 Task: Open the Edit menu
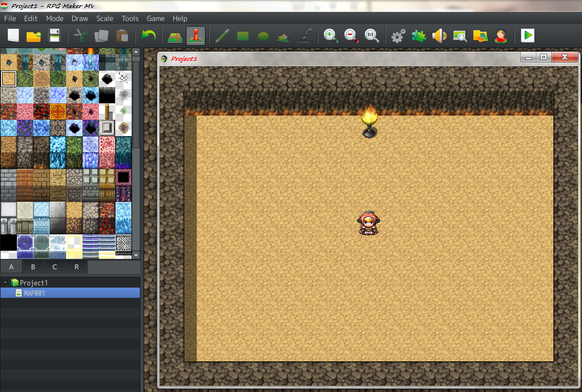pyautogui.click(x=31, y=18)
